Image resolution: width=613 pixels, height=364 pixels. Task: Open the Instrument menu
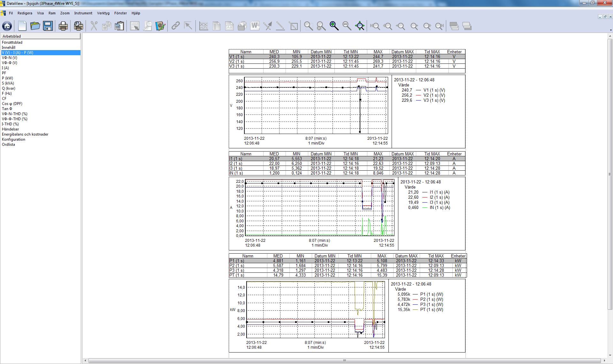coord(83,13)
